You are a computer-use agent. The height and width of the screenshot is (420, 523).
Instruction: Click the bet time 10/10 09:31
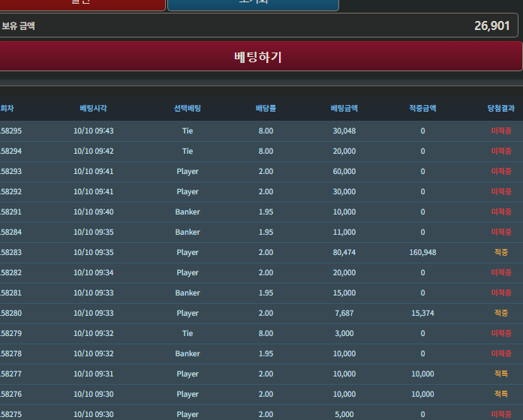pyautogui.click(x=93, y=374)
